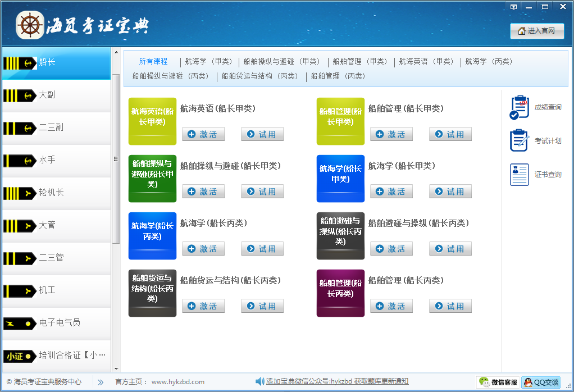Screen dimensions: 574x392
Task: Open the 考试计划 icon
Action: (520, 140)
